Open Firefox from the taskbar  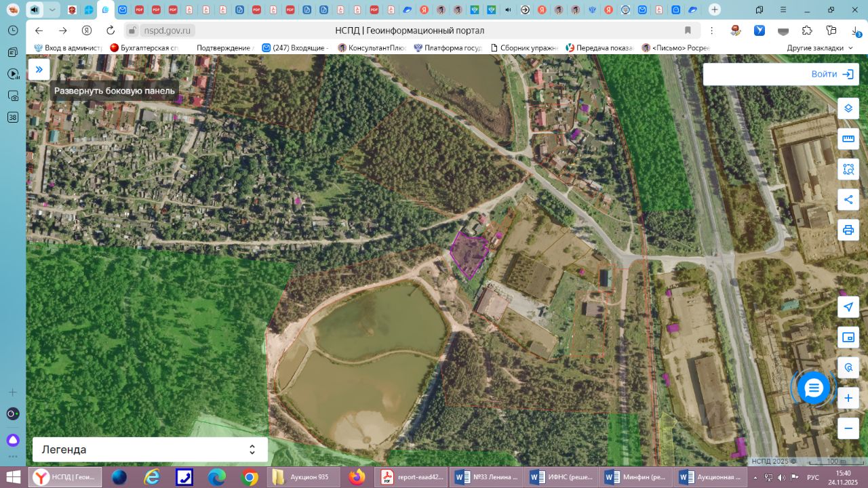[x=357, y=477]
